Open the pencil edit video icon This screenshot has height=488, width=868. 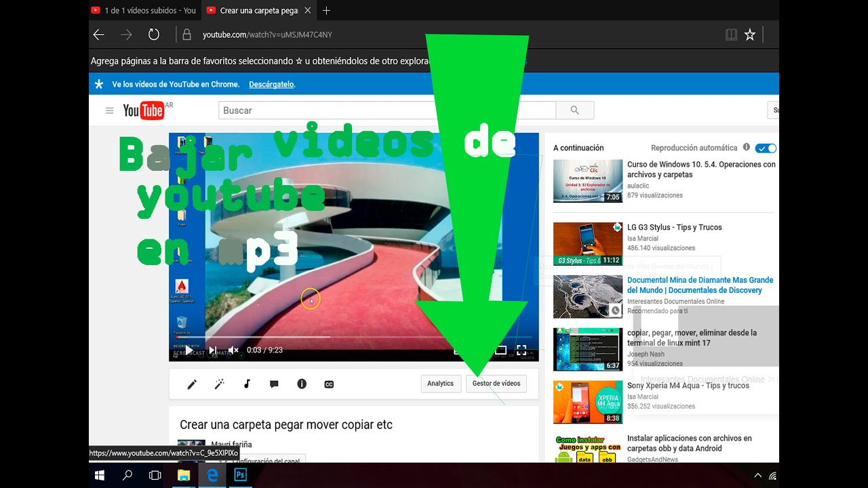coord(192,384)
